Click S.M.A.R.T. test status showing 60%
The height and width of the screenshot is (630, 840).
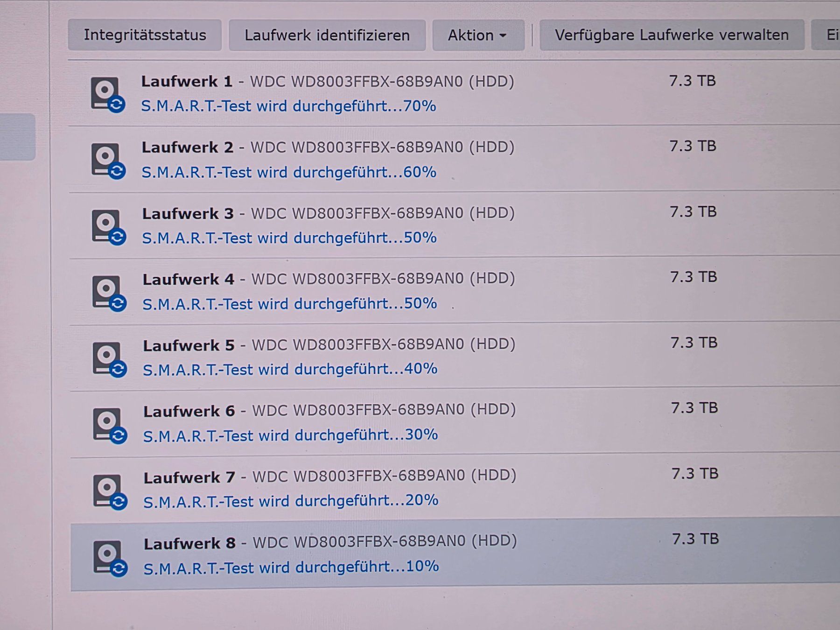pyautogui.click(x=289, y=173)
